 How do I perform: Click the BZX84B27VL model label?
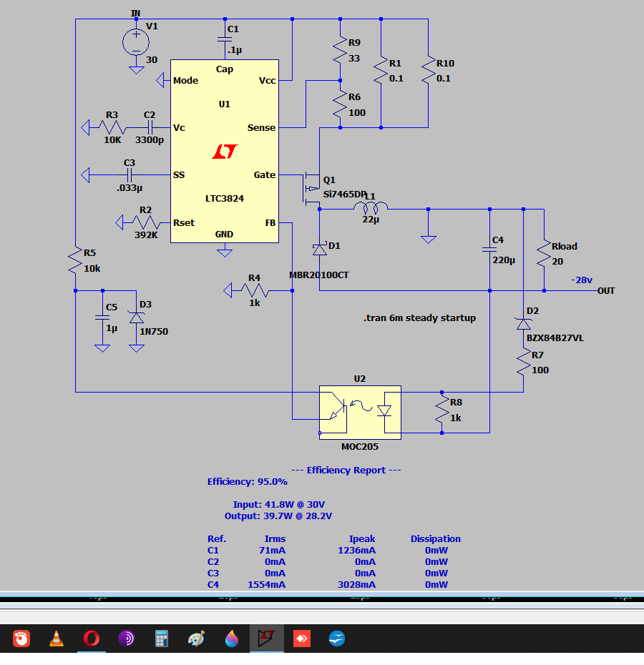[555, 338]
